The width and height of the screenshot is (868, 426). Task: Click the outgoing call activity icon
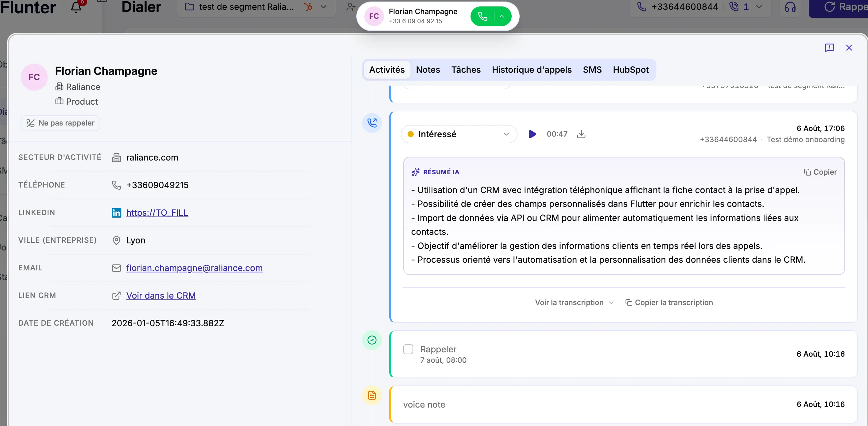pyautogui.click(x=372, y=123)
